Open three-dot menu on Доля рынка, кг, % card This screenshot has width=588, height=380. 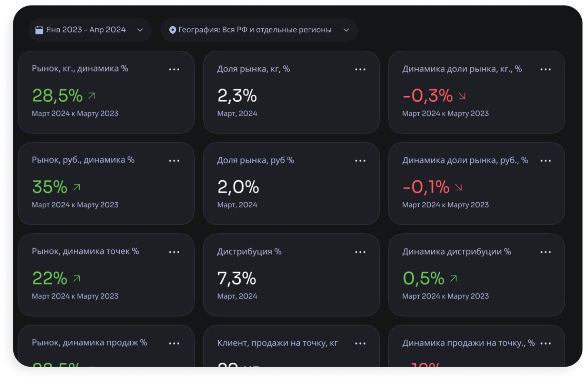tap(360, 69)
